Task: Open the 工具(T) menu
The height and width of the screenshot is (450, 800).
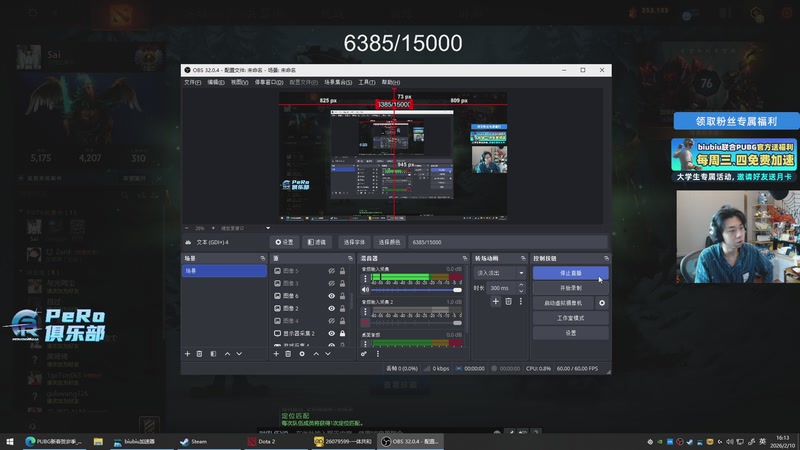Action: pos(366,82)
